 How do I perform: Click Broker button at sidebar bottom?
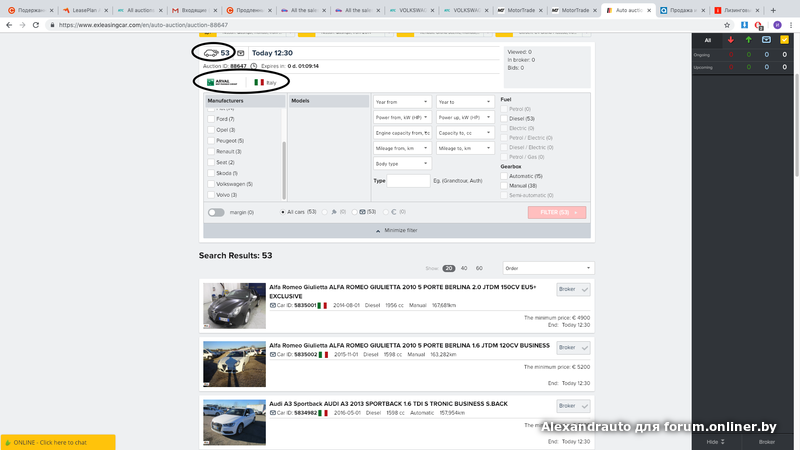click(x=767, y=442)
